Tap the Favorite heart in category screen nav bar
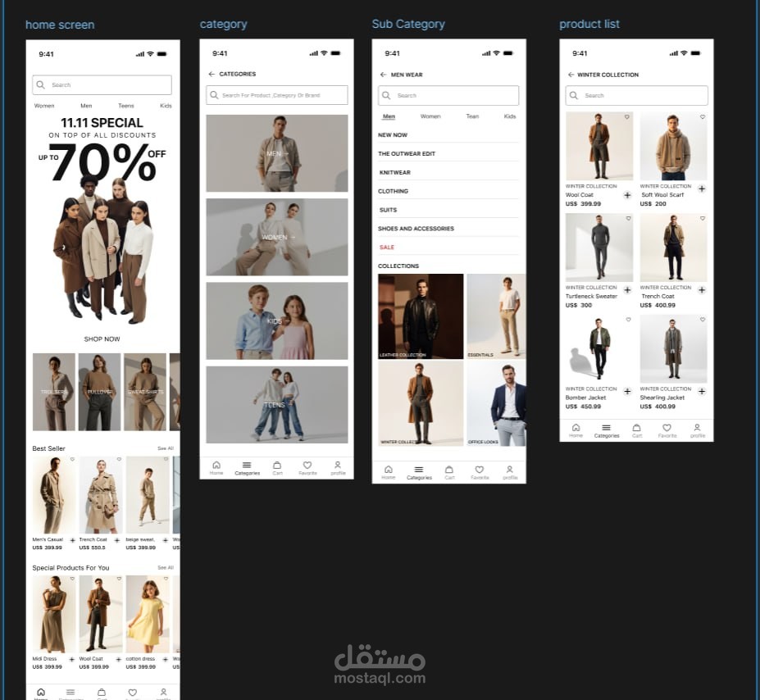760x700 pixels. (307, 465)
